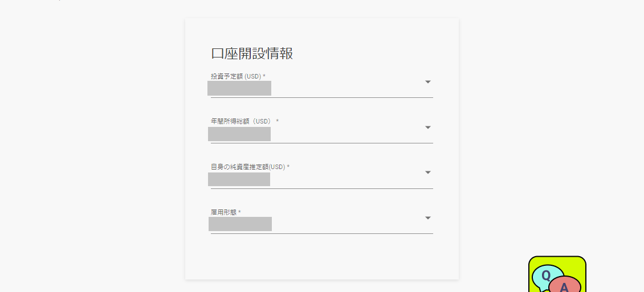Expand the 投資予定額 (USD) select field
This screenshot has width=644, height=292.
(x=322, y=85)
